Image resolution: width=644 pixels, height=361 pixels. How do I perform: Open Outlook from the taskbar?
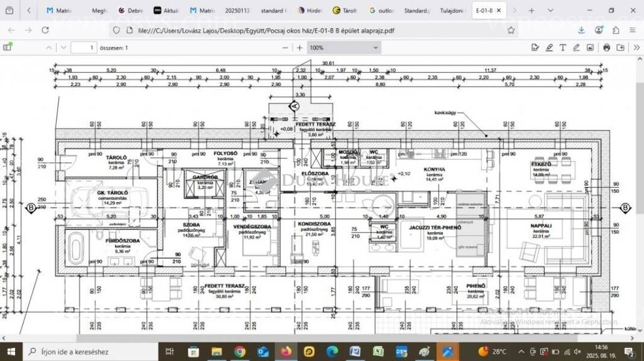tap(263, 351)
